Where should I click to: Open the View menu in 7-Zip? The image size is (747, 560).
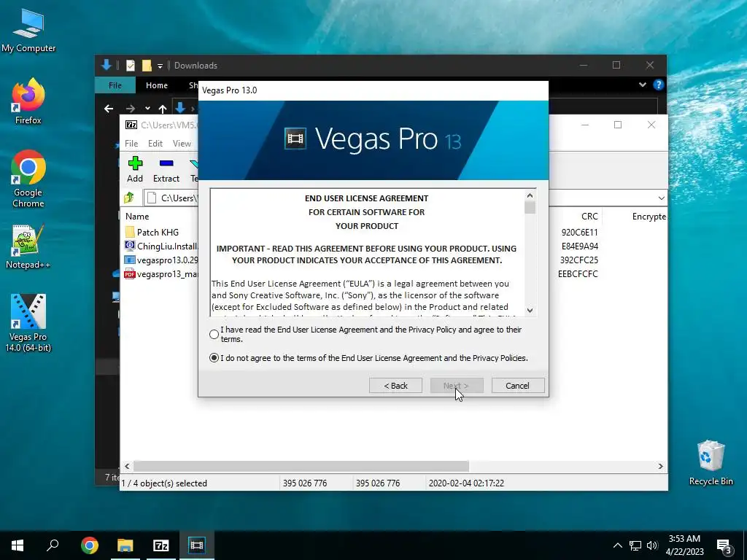(x=182, y=144)
